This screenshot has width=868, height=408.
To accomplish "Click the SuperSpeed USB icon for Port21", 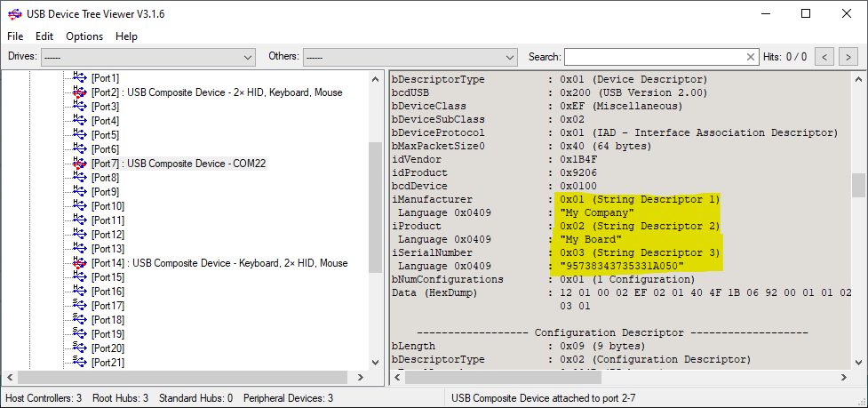I will point(80,362).
